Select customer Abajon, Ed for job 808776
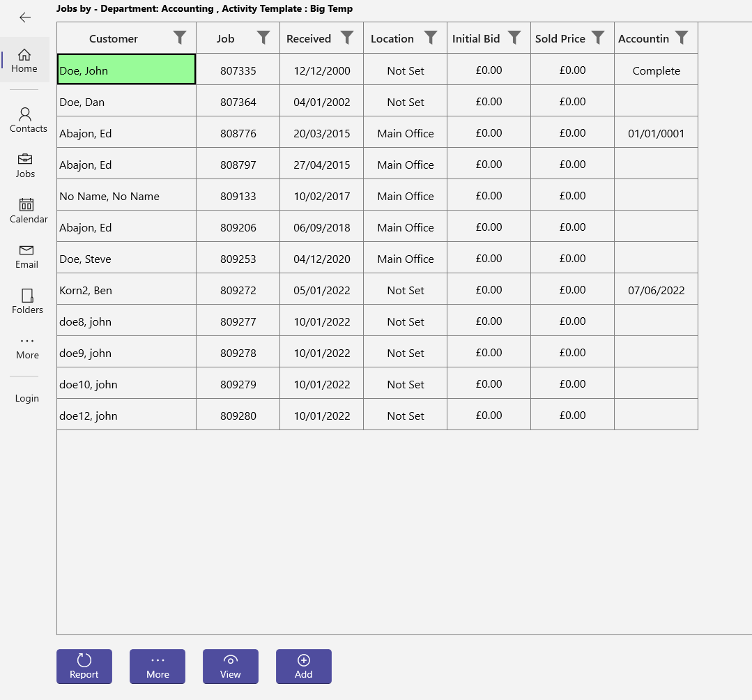This screenshot has height=700, width=752. coord(127,132)
